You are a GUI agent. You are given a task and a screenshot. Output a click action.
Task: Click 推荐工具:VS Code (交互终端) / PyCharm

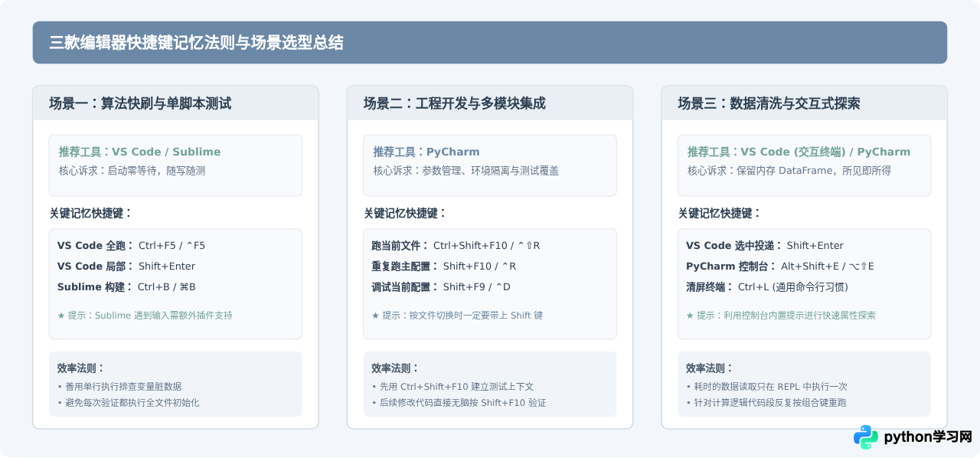(799, 152)
